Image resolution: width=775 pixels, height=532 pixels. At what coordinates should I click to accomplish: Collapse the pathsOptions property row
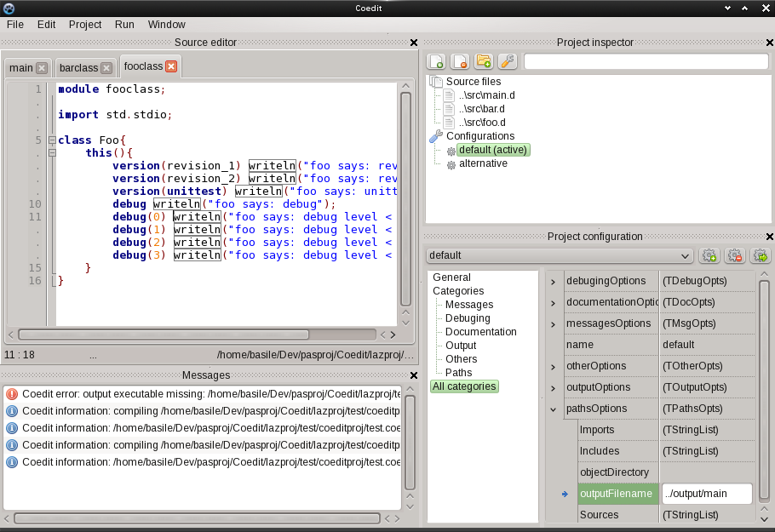(x=554, y=409)
